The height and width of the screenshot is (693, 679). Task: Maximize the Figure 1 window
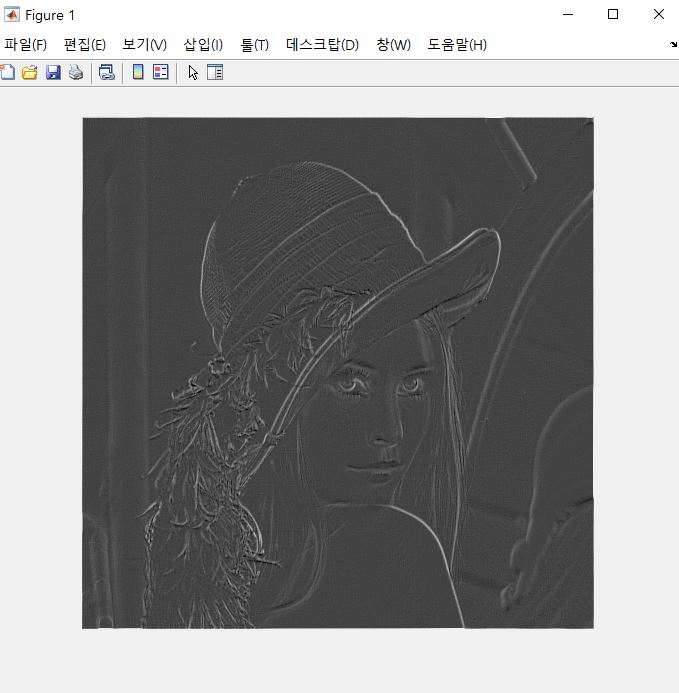coord(613,15)
